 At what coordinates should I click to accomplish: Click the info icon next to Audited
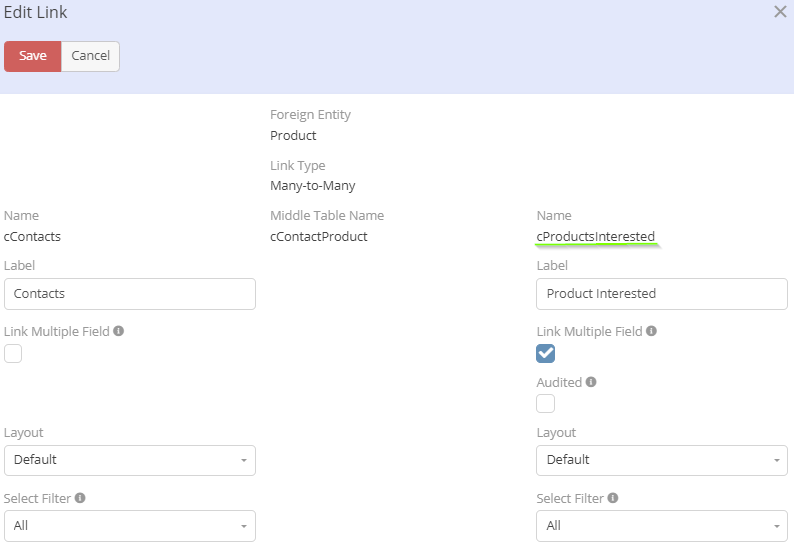(591, 382)
